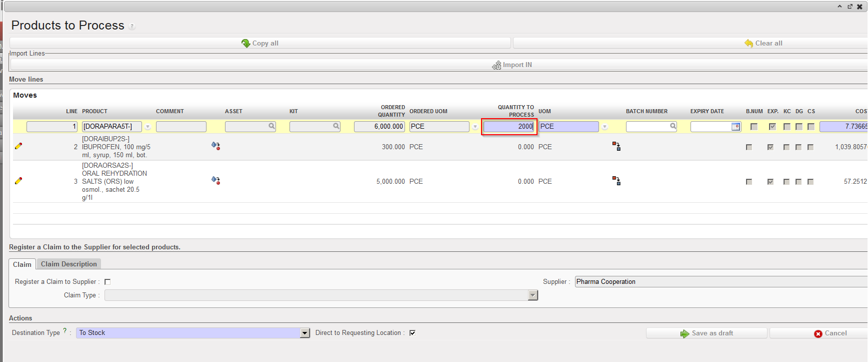Screen dimensions: 868x362
Task: Uncheck Direct to Requesting Location checkbox
Action: 412,333
